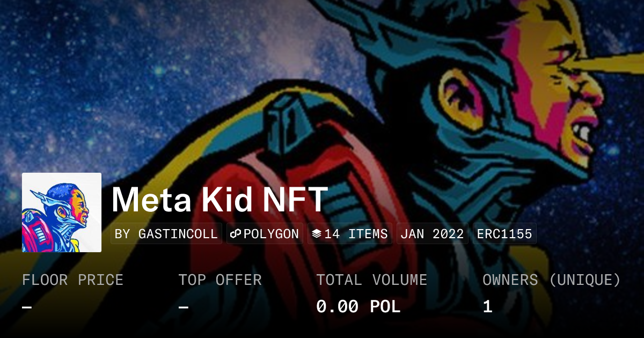Click the TOTAL VOLUME heading

(x=371, y=280)
